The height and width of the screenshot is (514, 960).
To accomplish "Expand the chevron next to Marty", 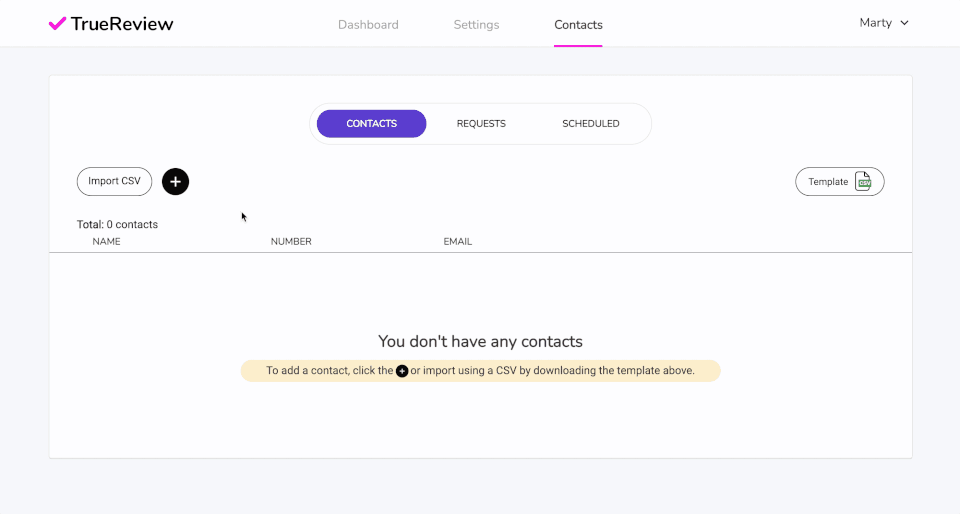I will (x=905, y=23).
